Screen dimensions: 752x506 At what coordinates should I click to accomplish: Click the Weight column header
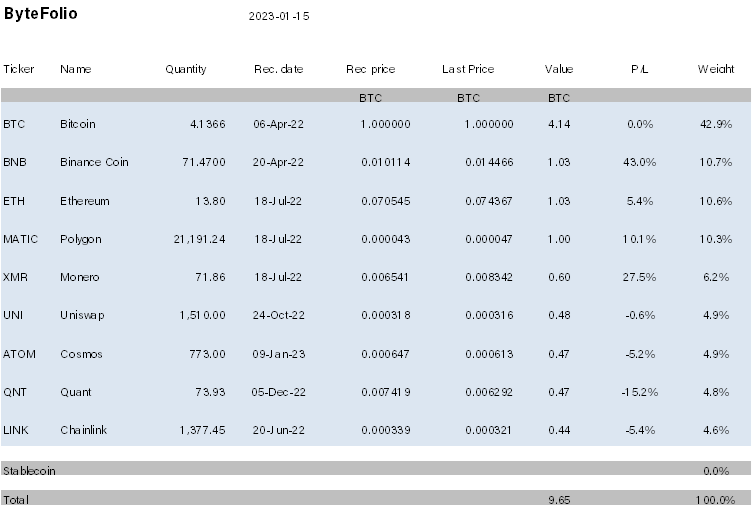tap(716, 70)
